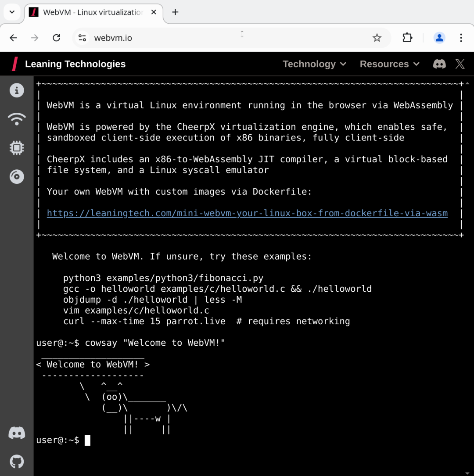
Task: View site information icon in address bar
Action: click(82, 38)
